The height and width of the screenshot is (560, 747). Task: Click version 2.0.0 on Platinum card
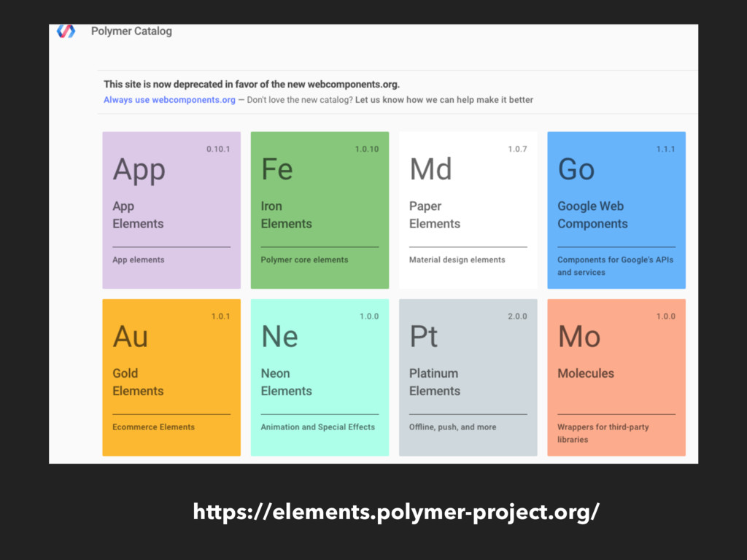[x=517, y=316]
